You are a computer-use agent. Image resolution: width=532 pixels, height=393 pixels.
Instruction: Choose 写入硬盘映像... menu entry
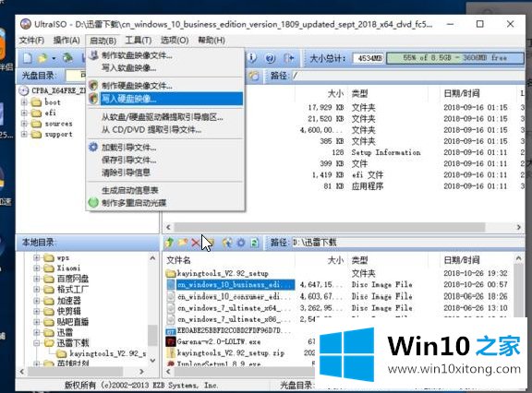point(165,99)
